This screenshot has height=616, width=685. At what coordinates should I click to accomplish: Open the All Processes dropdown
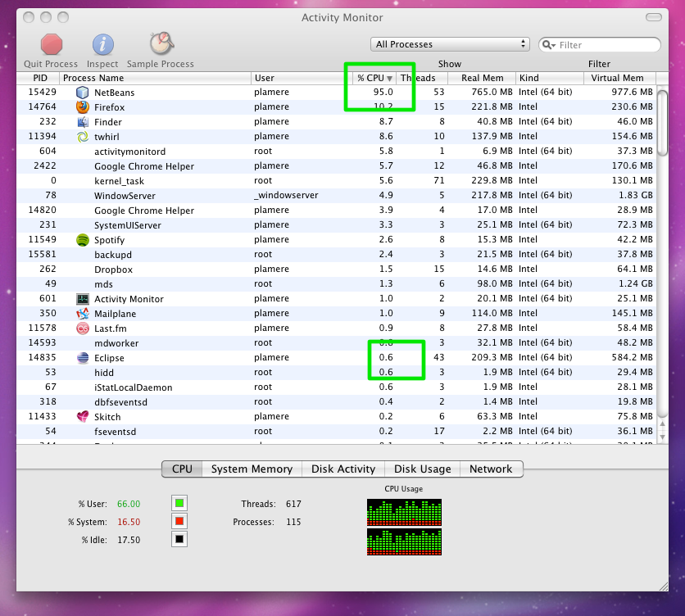450,44
